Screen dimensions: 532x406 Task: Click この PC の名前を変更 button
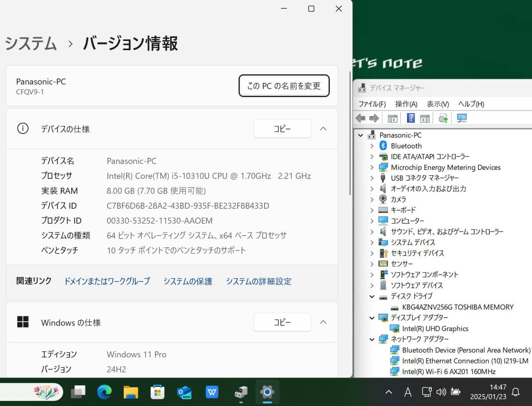tap(284, 86)
